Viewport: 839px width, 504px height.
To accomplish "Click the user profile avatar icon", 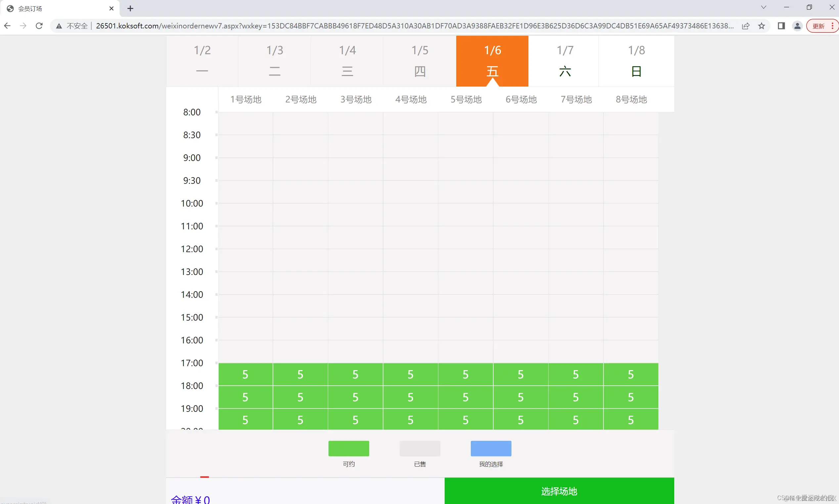I will 797,26.
